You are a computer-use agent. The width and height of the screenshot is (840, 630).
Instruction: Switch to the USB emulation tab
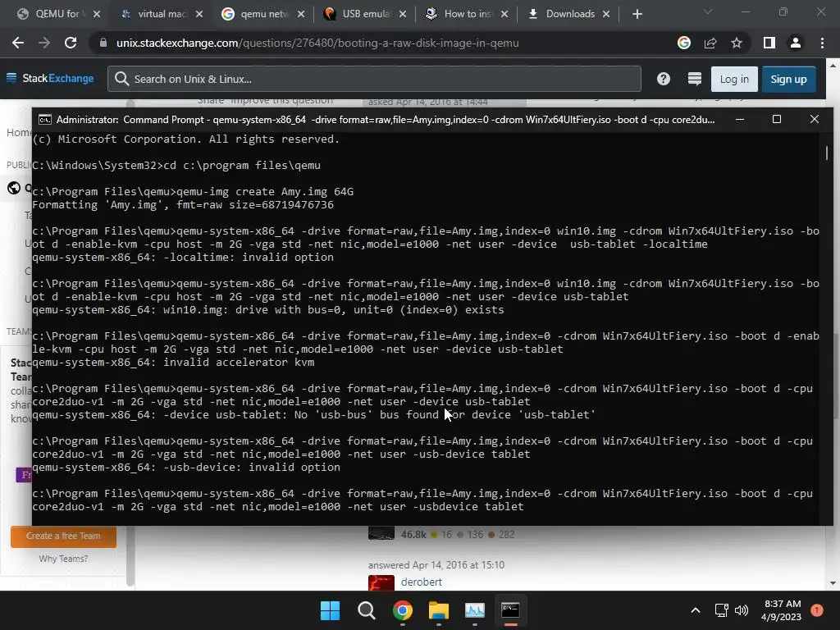click(x=364, y=14)
